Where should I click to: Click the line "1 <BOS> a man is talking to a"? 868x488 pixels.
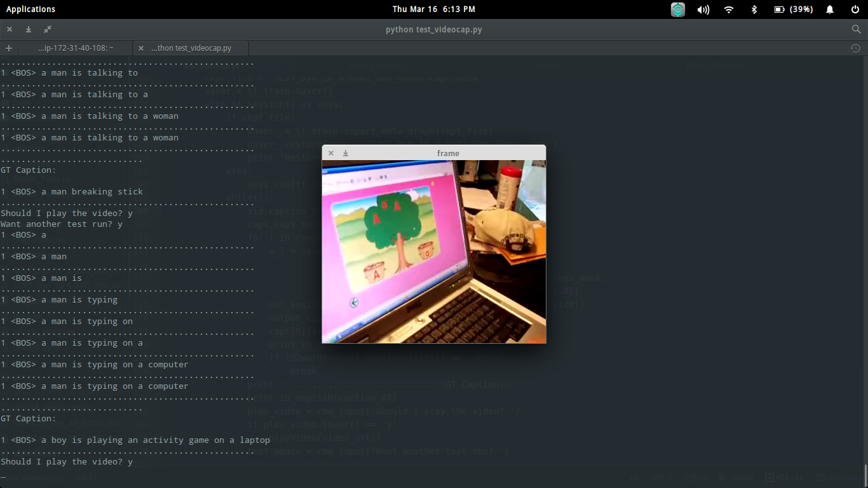(74, 94)
